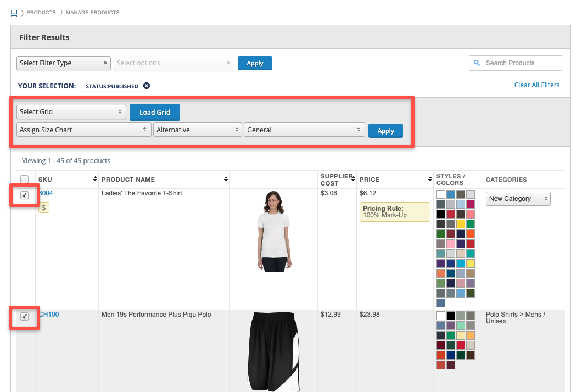Expand the Assign Size Chart dropdown

[84, 130]
